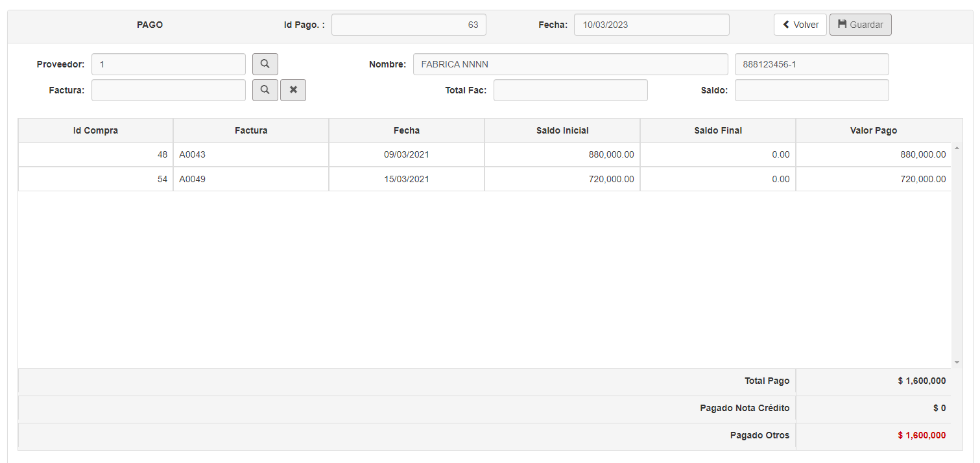The height and width of the screenshot is (463, 980).
Task: Click the empty Factura input field
Action: (x=169, y=90)
